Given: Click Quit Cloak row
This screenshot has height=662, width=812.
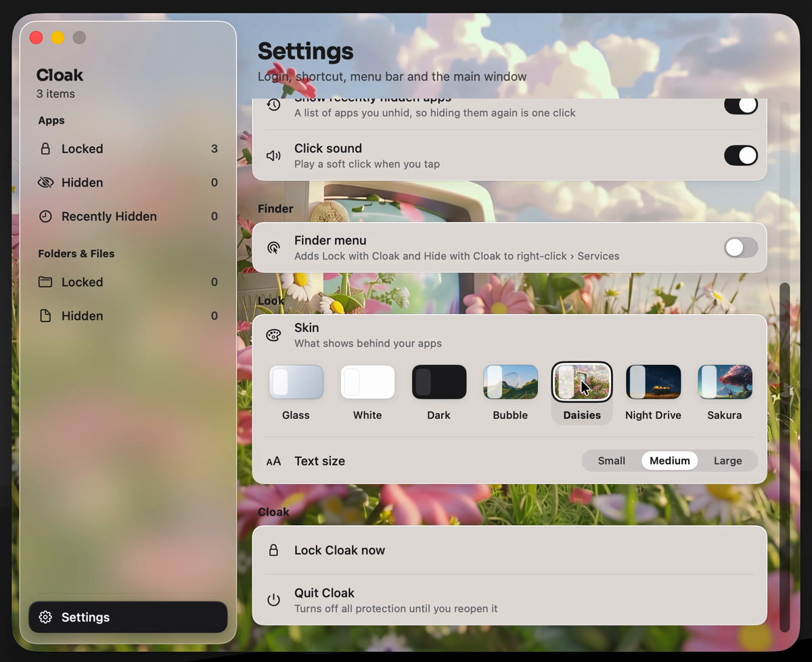Looking at the screenshot, I should (510, 600).
